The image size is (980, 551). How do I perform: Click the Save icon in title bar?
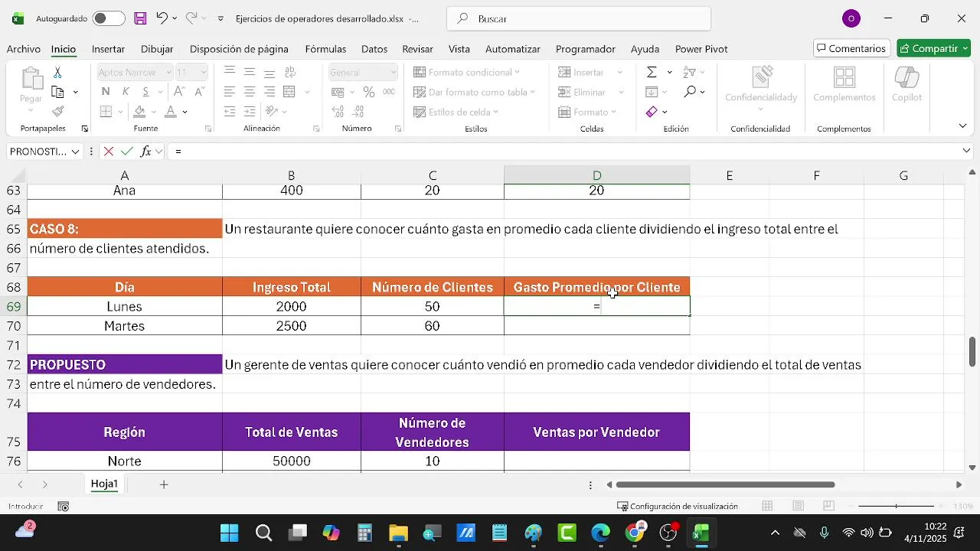pyautogui.click(x=140, y=18)
